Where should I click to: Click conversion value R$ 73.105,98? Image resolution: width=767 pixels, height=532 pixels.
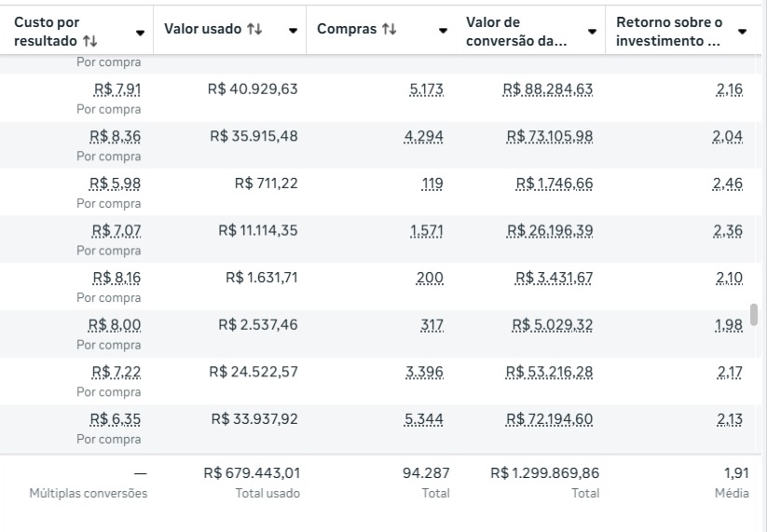pos(550,136)
